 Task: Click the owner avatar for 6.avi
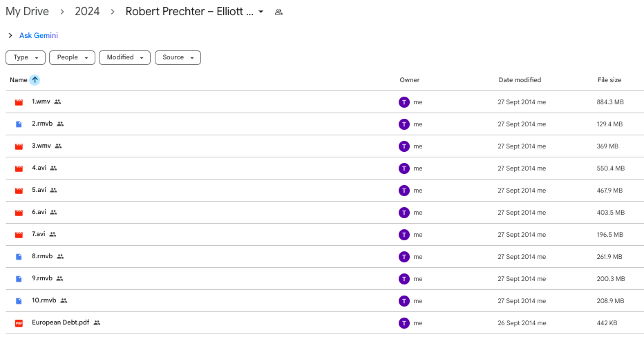404,213
